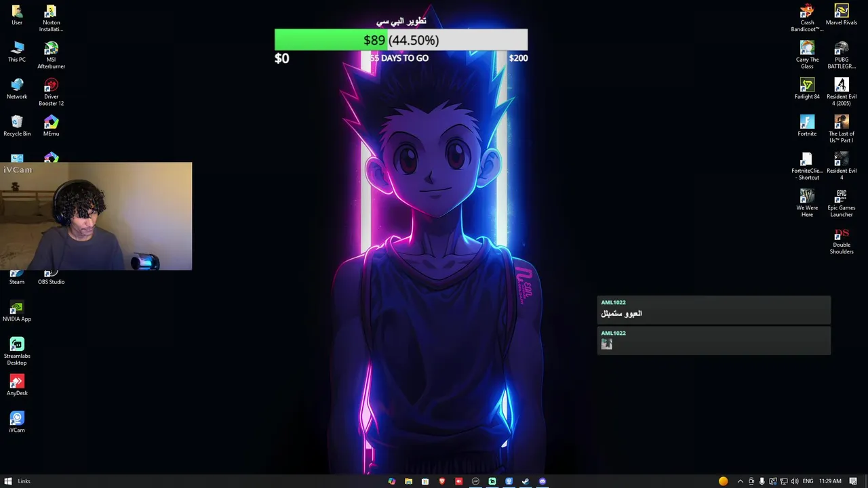The image size is (868, 488).
Task: Click the Arabic goal title above progress bar
Action: pyautogui.click(x=401, y=21)
